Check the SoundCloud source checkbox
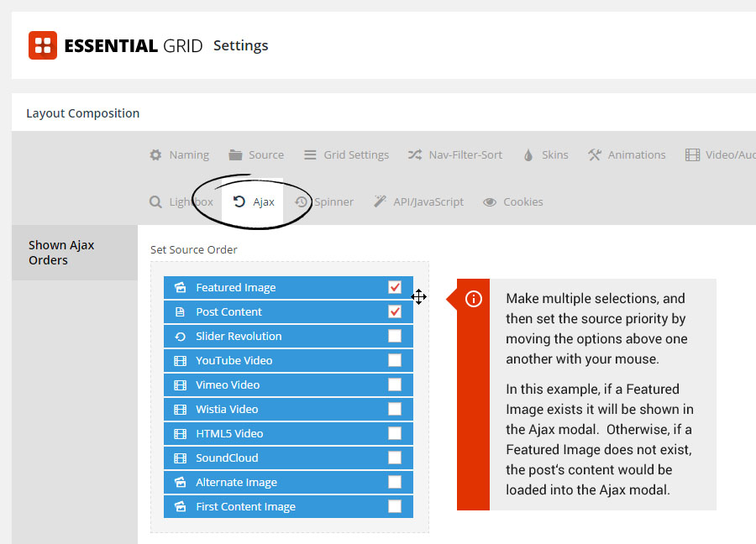 [x=395, y=458]
